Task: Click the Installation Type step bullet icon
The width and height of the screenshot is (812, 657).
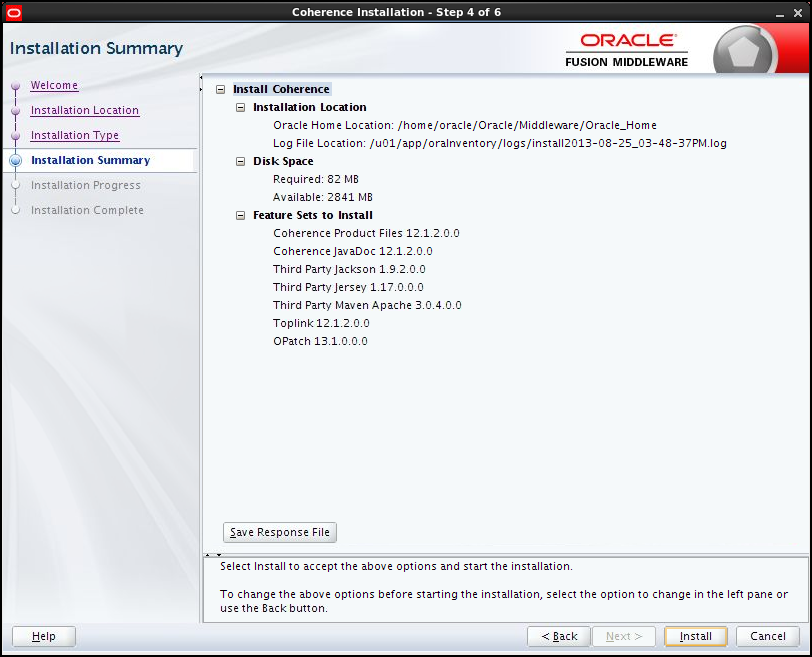Action: click(x=16, y=136)
